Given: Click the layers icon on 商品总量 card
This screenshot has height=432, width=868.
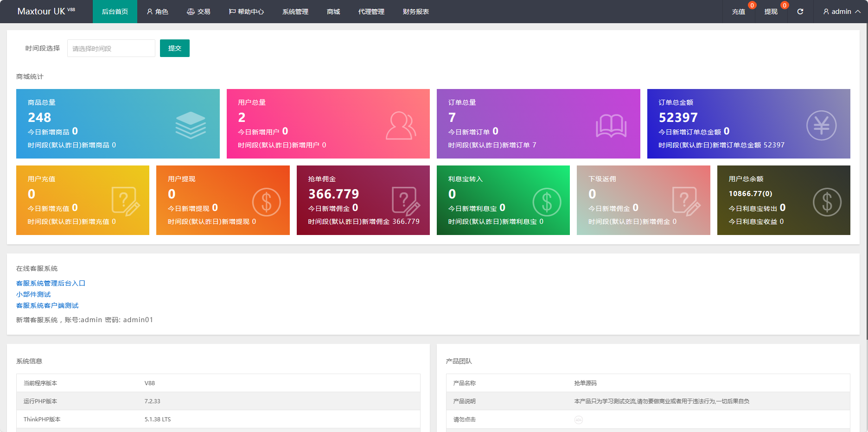Looking at the screenshot, I should [191, 125].
